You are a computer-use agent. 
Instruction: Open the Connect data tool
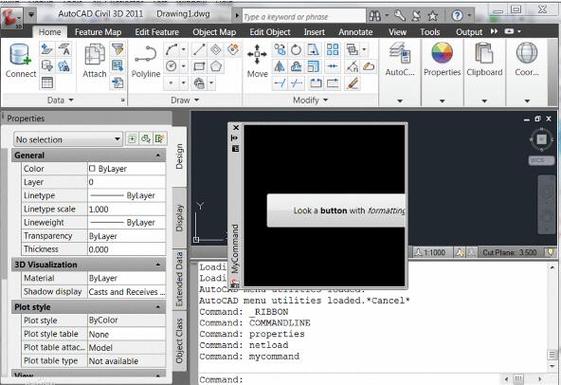[20, 61]
